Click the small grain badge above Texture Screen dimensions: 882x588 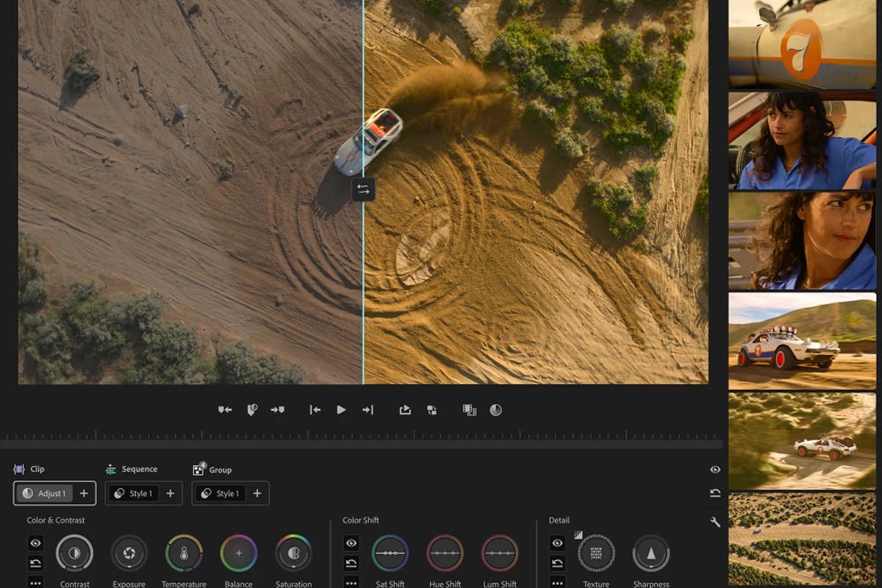pos(578,535)
